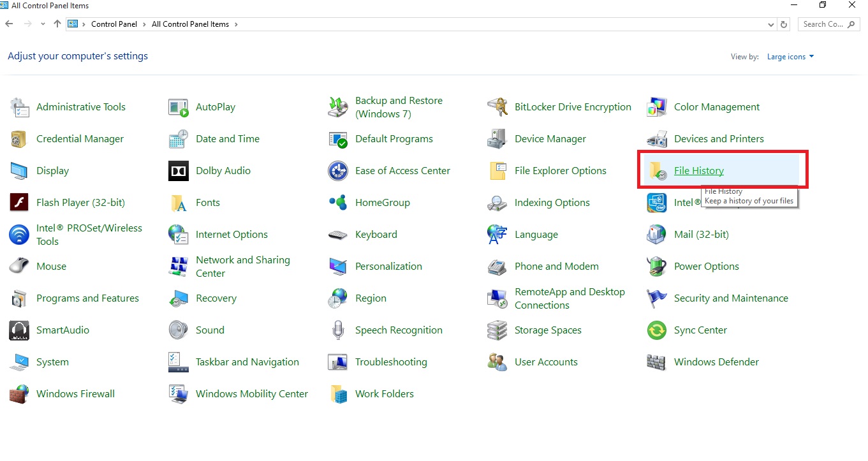Click All Control Panel Items breadcrumb segment
This screenshot has height=461, width=868.
coord(190,24)
